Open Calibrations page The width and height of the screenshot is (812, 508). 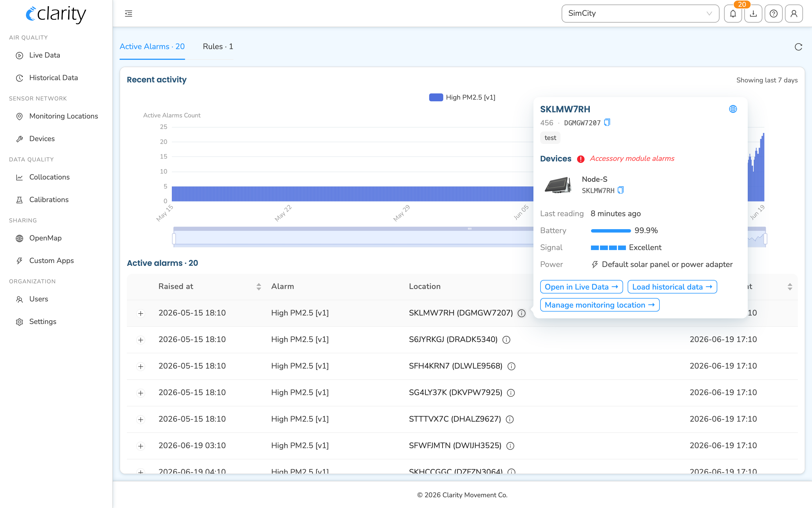click(49, 200)
